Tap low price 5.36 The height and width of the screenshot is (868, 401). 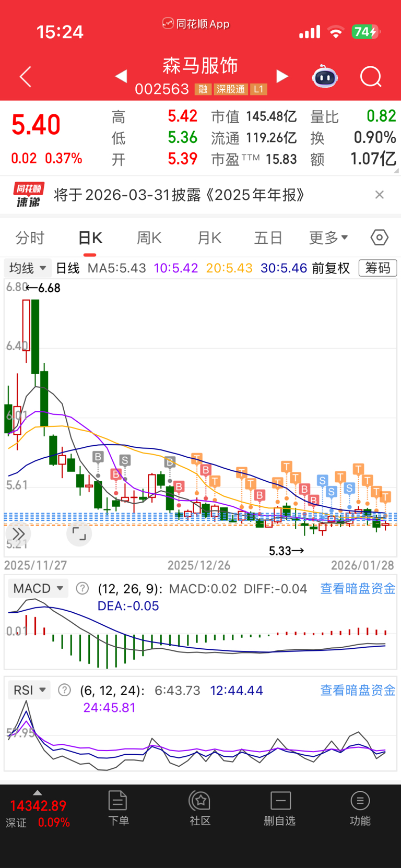pyautogui.click(x=182, y=138)
